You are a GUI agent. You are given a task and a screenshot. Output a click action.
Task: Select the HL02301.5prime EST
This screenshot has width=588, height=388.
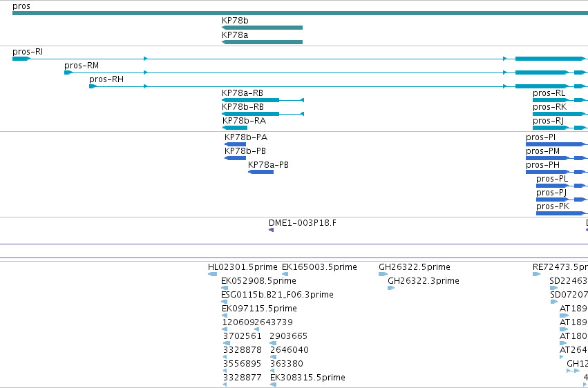pos(212,274)
